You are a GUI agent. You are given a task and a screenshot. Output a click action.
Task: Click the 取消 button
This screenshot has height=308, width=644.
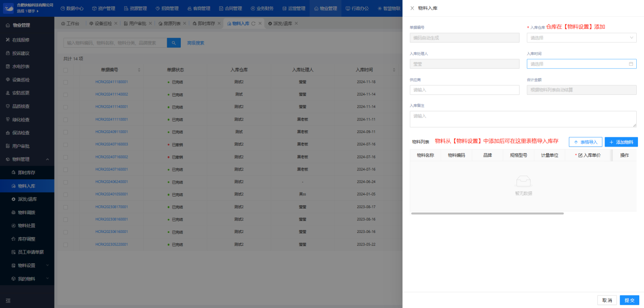coord(607,300)
